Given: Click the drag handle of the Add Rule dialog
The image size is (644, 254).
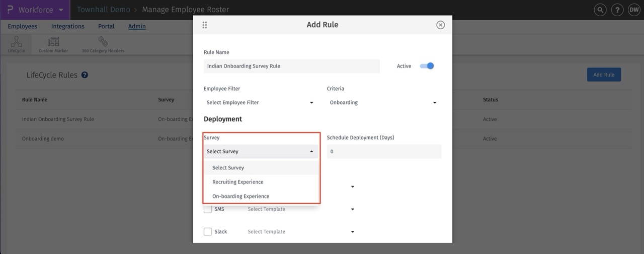Looking at the screenshot, I should 204,25.
